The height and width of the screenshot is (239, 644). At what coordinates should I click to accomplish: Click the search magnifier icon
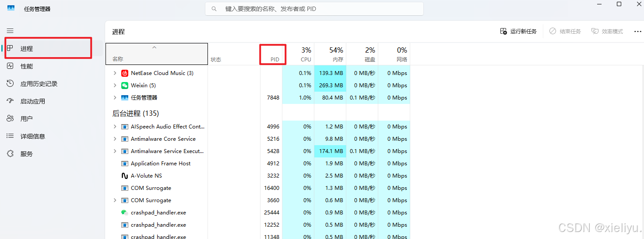pyautogui.click(x=214, y=9)
